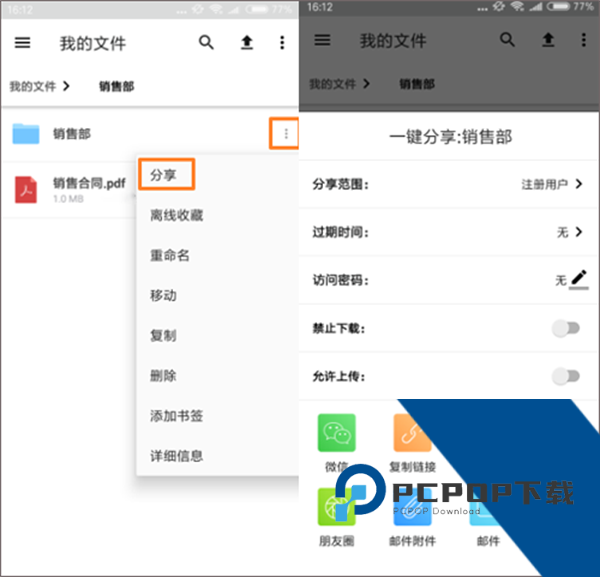Tap 无 value in 过期时间 row

(562, 232)
